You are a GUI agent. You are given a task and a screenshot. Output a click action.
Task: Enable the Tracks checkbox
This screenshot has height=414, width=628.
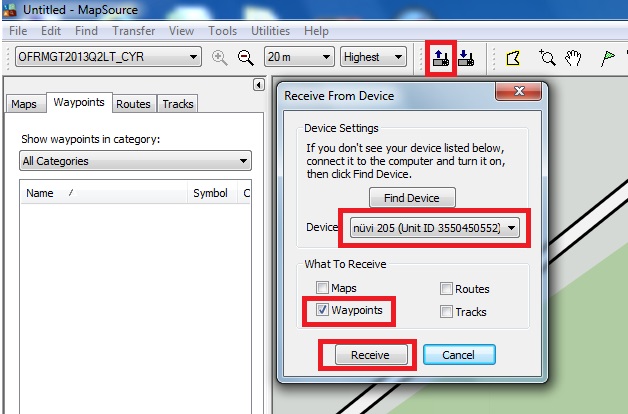(446, 311)
